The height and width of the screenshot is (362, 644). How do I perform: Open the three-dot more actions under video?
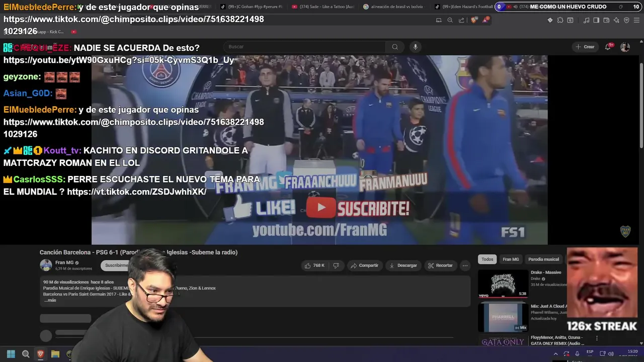pyautogui.click(x=465, y=265)
